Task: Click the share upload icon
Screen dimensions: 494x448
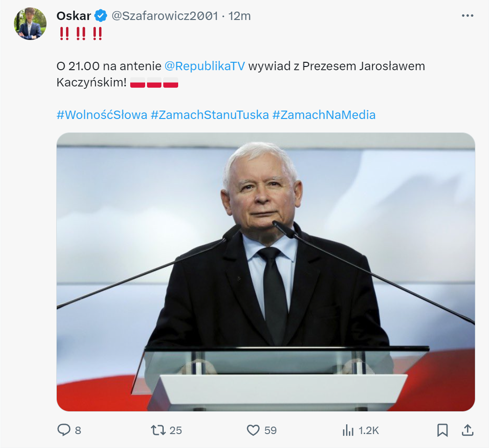Action: [x=468, y=430]
